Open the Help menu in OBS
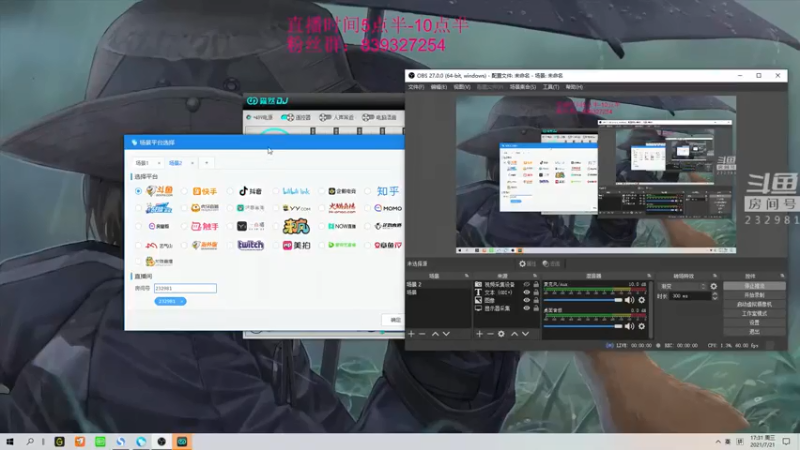Image resolution: width=800 pixels, height=450 pixels. click(x=574, y=87)
